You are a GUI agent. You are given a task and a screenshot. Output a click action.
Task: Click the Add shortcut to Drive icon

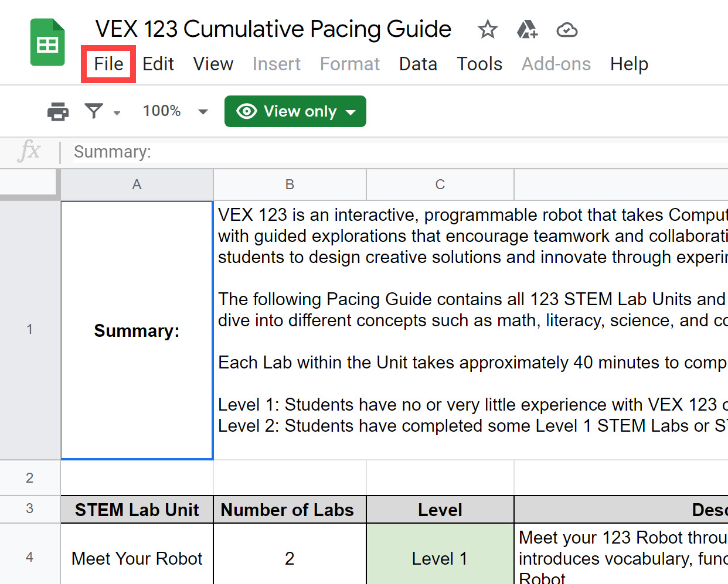click(527, 29)
